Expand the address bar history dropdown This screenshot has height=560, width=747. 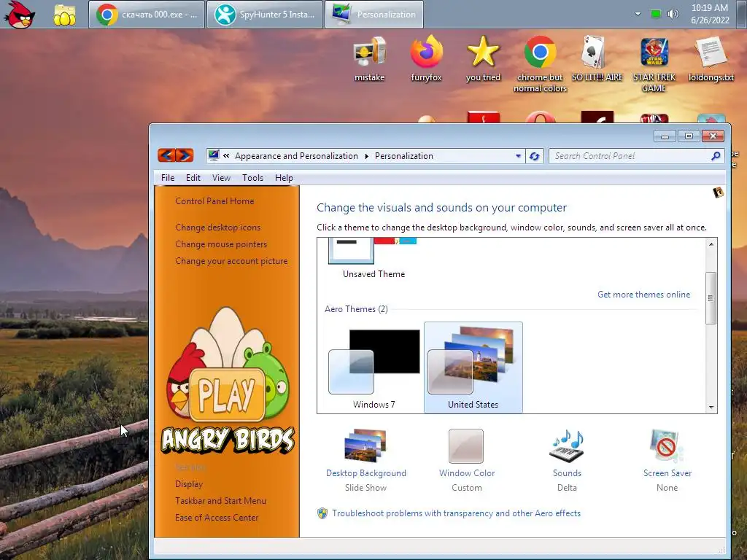click(519, 156)
